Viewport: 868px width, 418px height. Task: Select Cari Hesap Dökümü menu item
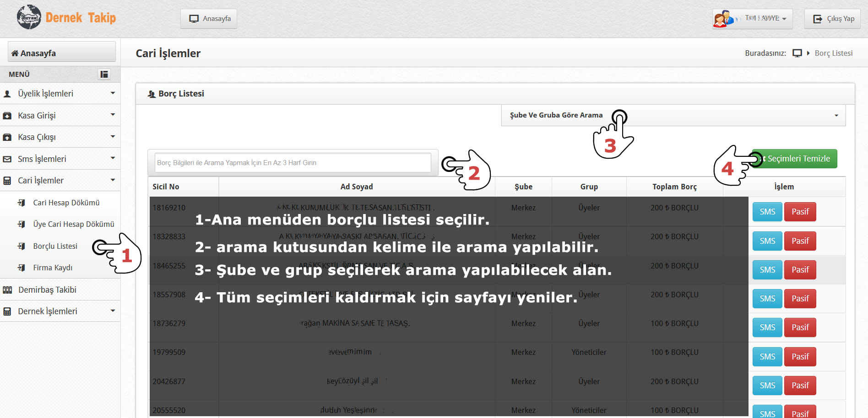pos(66,203)
